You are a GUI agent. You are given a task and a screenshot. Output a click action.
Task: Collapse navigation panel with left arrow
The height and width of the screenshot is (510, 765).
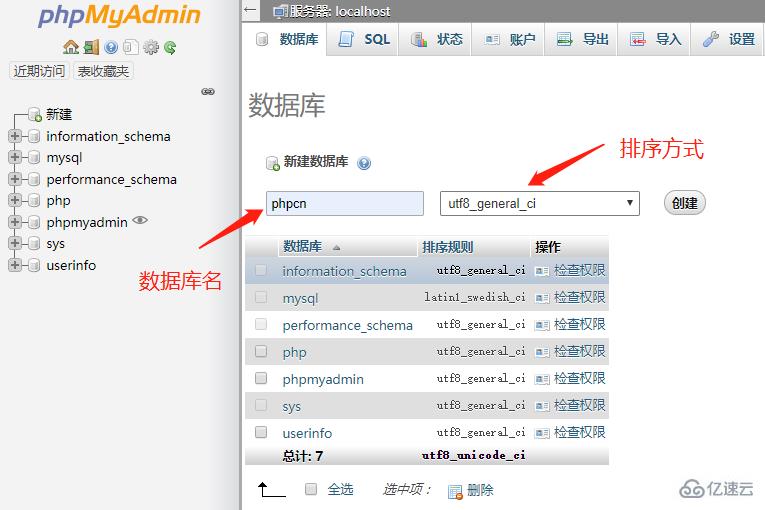click(250, 10)
